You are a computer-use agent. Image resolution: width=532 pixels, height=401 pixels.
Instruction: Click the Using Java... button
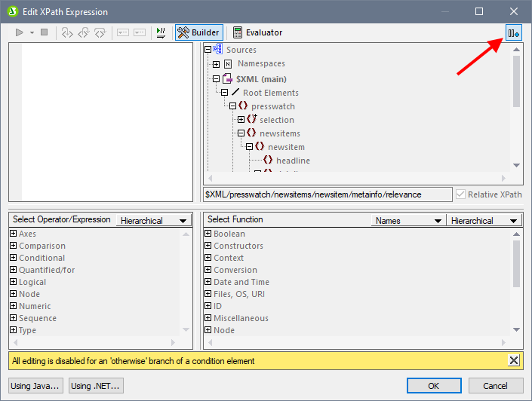pos(35,386)
